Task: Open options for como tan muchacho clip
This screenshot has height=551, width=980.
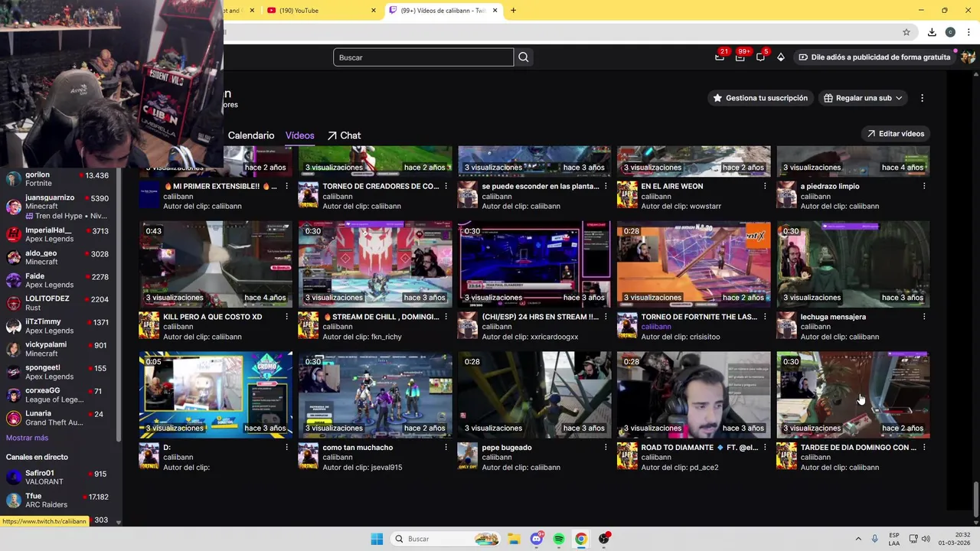Action: [446, 447]
